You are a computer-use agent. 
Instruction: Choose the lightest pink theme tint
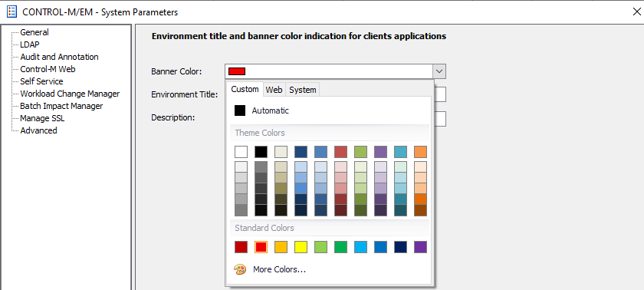(340, 166)
